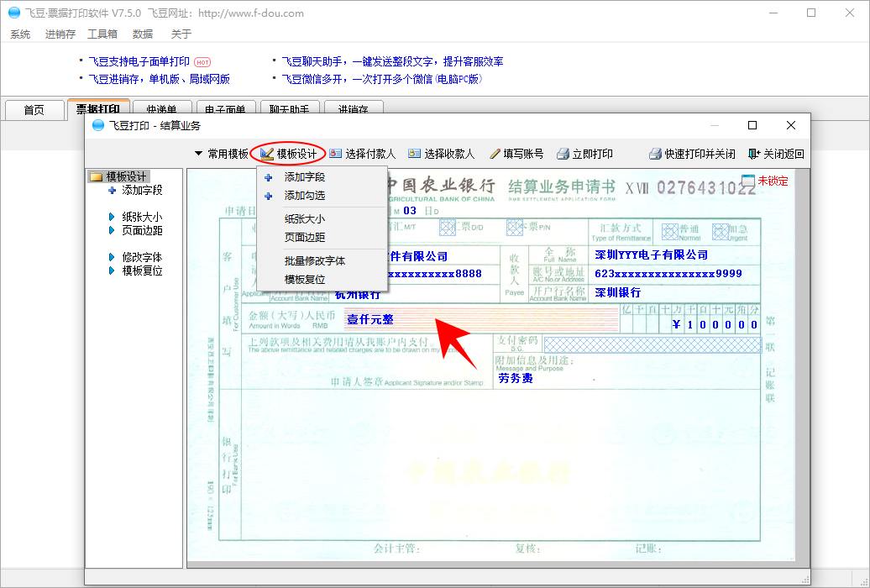Toggle the checkbox before 本票 P/N on the form
870x588 pixels.
point(514,227)
